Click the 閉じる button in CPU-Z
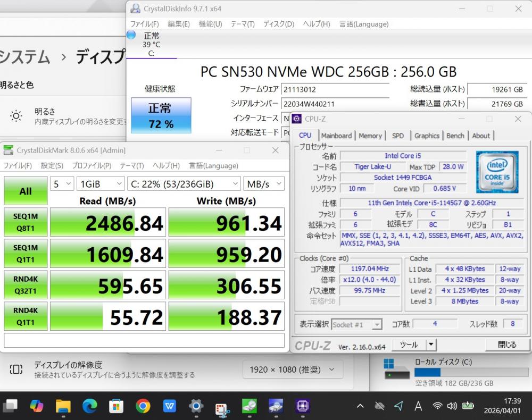Image resolution: width=532 pixels, height=420 pixels. pyautogui.click(x=506, y=345)
